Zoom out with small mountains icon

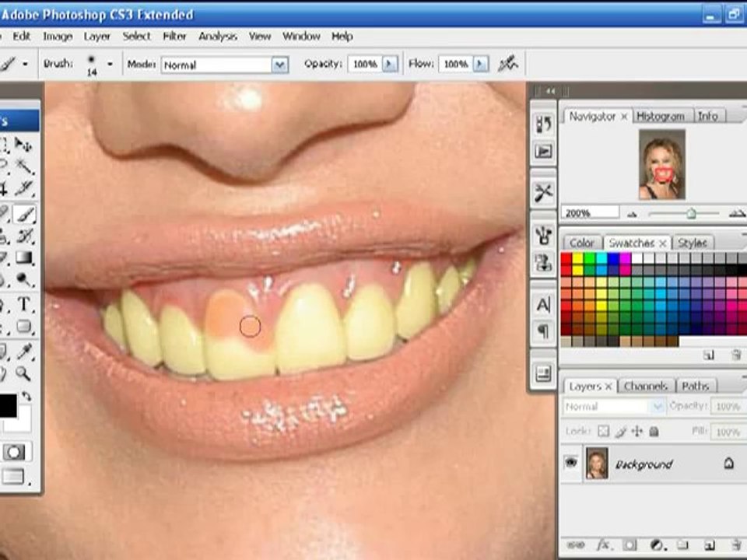coord(632,215)
